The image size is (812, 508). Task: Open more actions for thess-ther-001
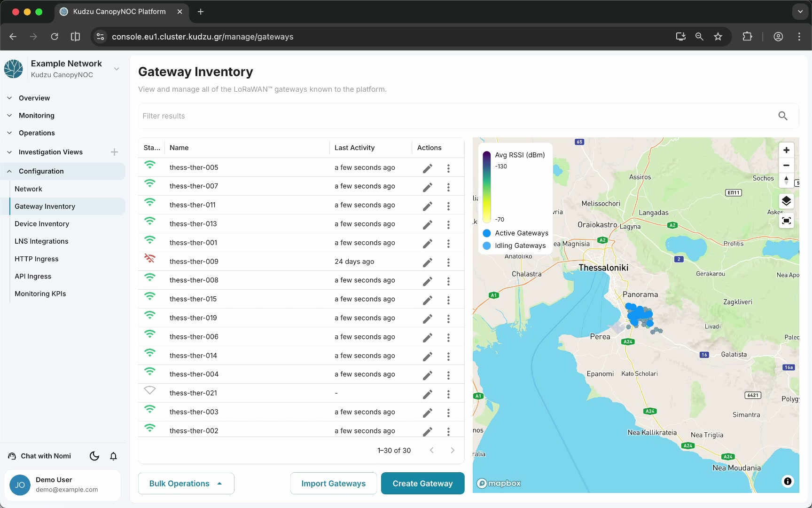pos(448,244)
